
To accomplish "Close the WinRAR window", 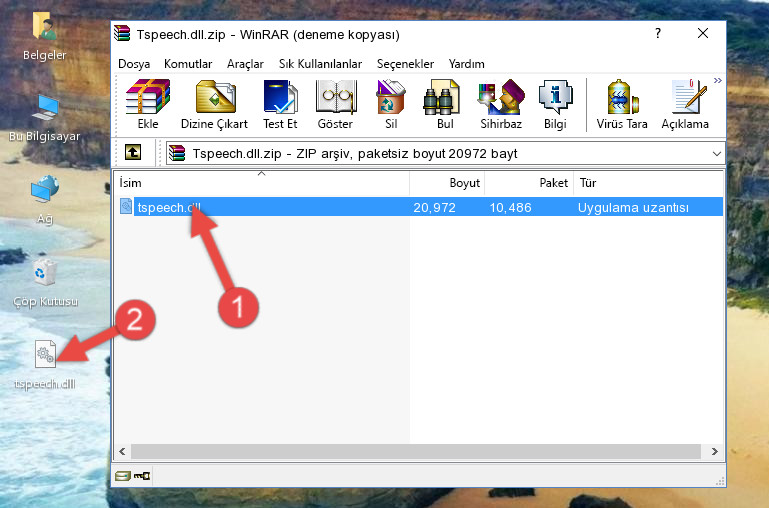I will (703, 33).
